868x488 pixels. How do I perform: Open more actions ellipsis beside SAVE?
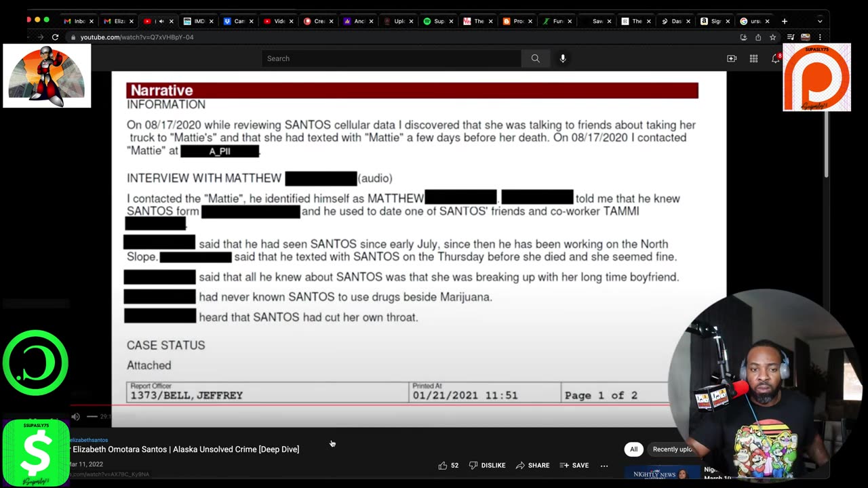tap(604, 466)
